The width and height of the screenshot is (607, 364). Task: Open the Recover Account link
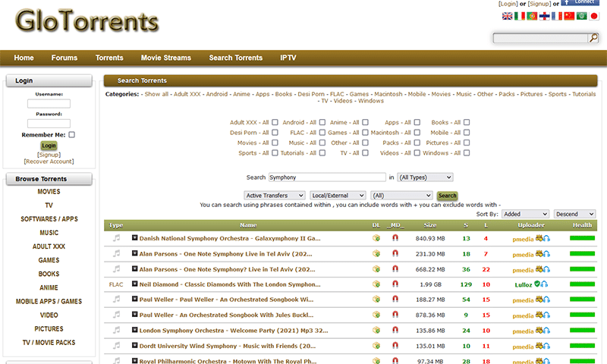coord(49,162)
